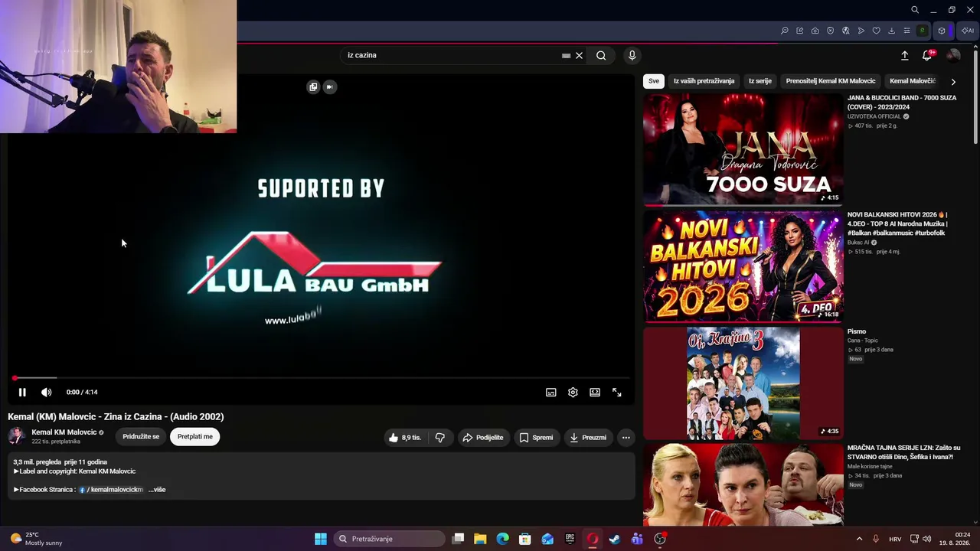980x551 pixels.
Task: Open the 'Pismo' video title
Action: click(x=857, y=331)
